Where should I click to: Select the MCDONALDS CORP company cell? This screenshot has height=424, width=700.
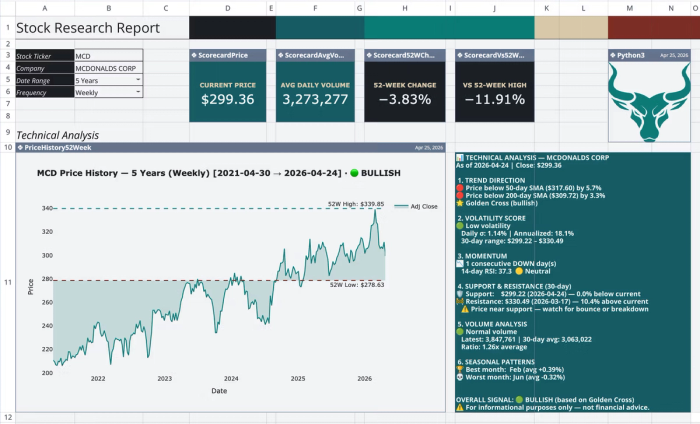tap(108, 68)
